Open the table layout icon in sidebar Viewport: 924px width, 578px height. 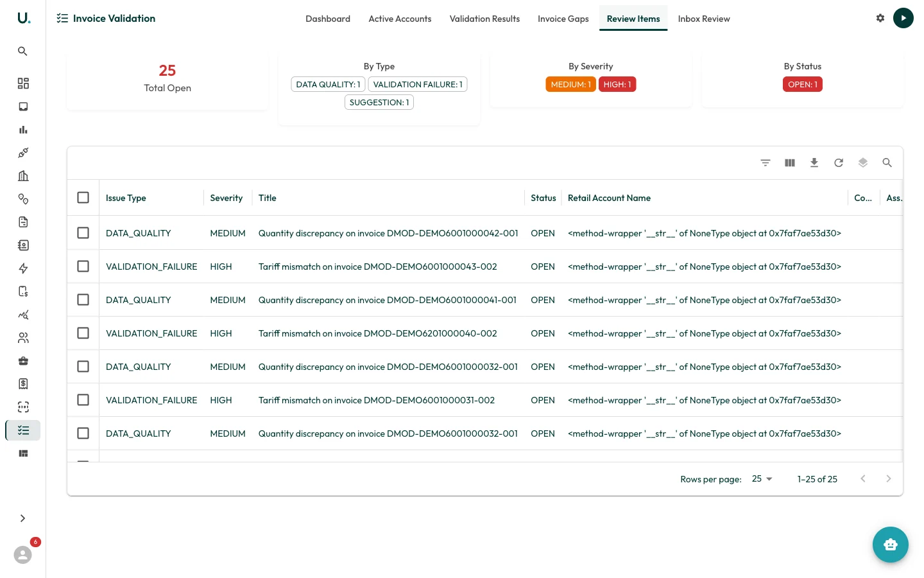[x=23, y=453]
